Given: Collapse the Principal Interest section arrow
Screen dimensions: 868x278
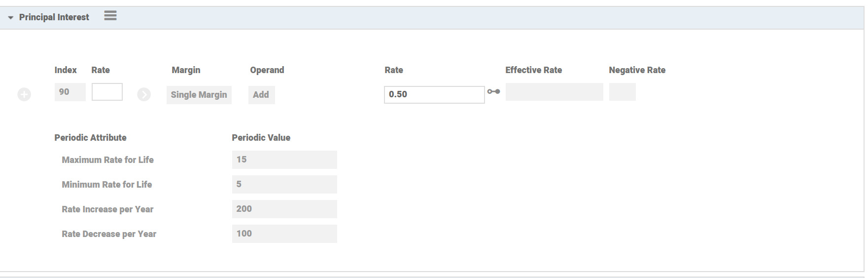Looking at the screenshot, I should pos(10,18).
